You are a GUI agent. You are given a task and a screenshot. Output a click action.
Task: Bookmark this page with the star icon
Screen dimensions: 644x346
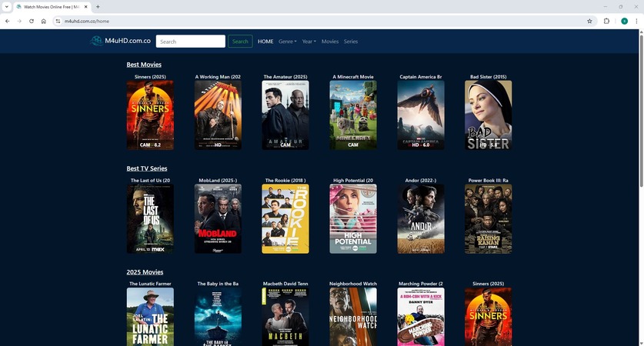(589, 21)
